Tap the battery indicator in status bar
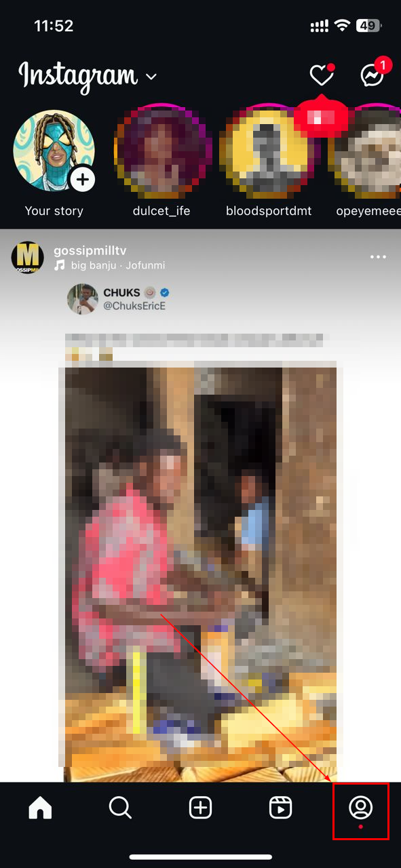401x868 pixels. [368, 26]
